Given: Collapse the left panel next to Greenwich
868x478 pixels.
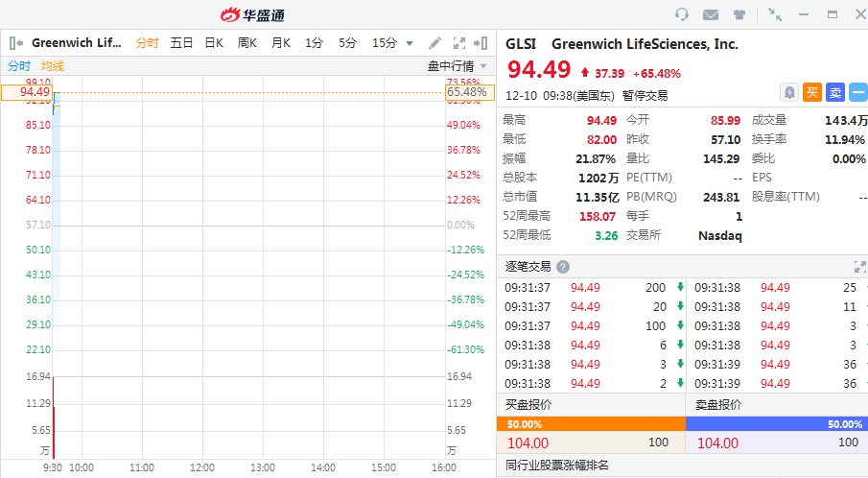Looking at the screenshot, I should (x=15, y=43).
